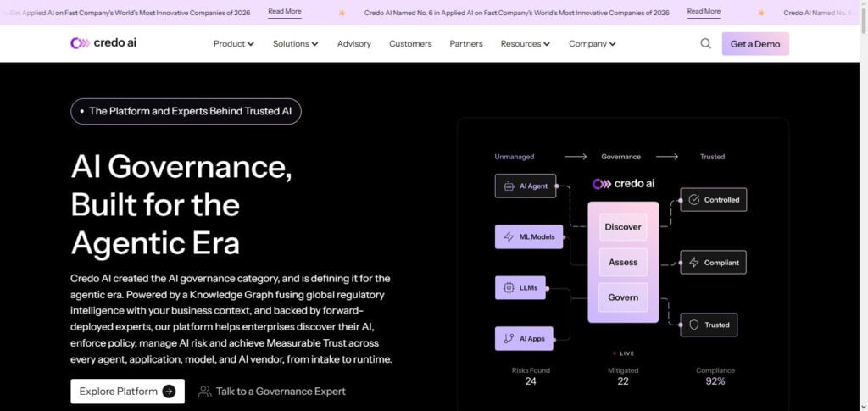Select the Discover step in diagram

[623, 227]
